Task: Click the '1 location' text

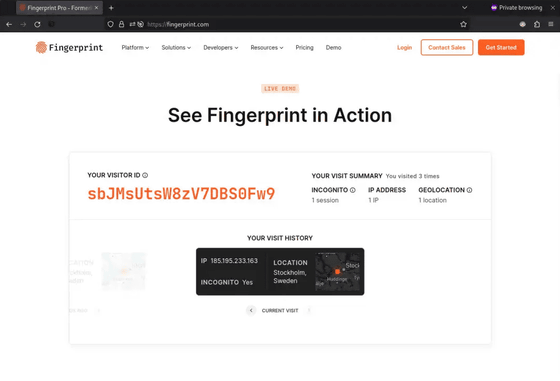Action: coord(432,200)
